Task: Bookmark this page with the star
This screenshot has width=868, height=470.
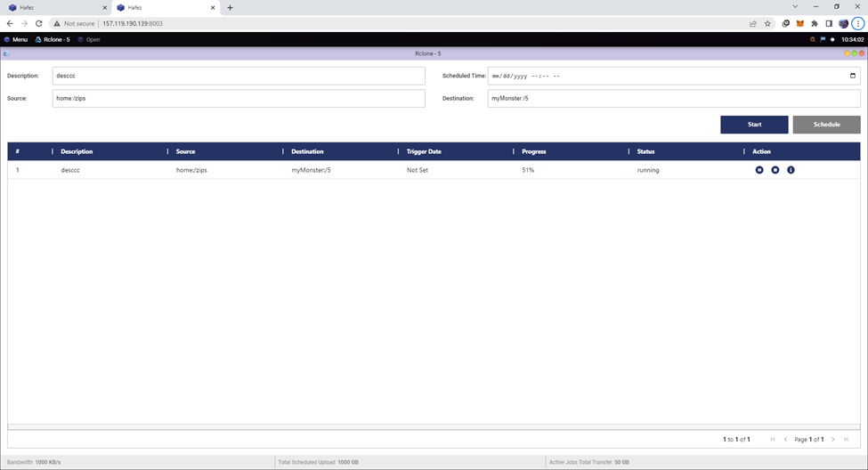Action: [x=767, y=23]
